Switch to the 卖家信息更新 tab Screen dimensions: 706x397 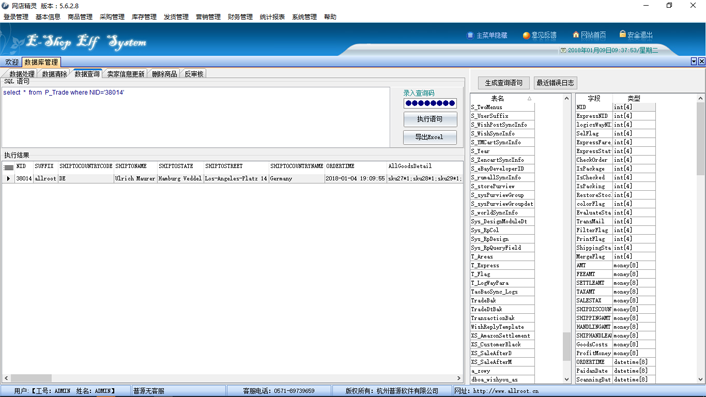(126, 74)
